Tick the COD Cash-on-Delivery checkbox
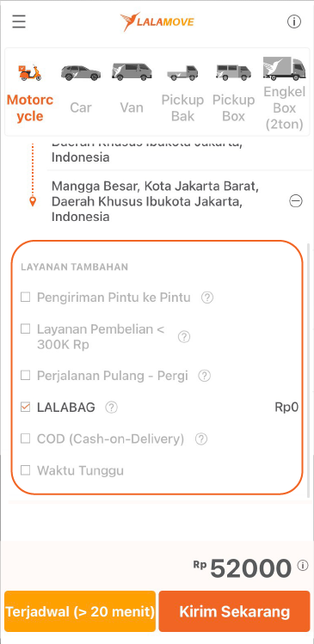The image size is (314, 644). (x=26, y=439)
